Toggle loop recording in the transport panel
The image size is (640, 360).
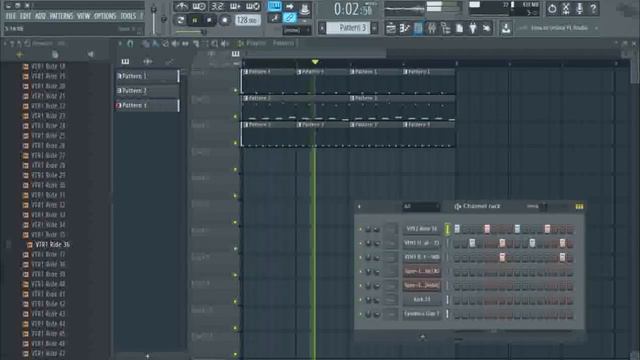pyautogui.click(x=253, y=6)
